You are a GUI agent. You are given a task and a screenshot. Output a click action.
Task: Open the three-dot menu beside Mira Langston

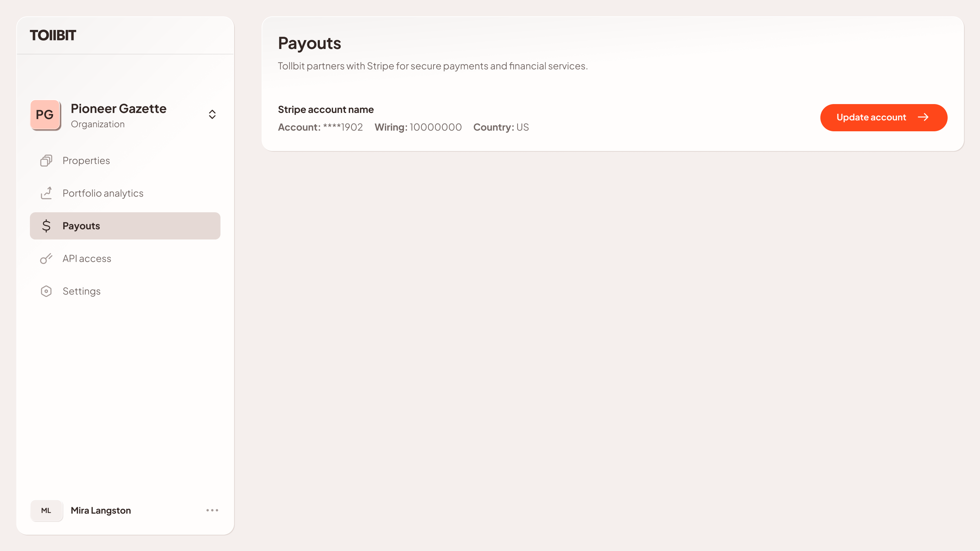(x=212, y=510)
